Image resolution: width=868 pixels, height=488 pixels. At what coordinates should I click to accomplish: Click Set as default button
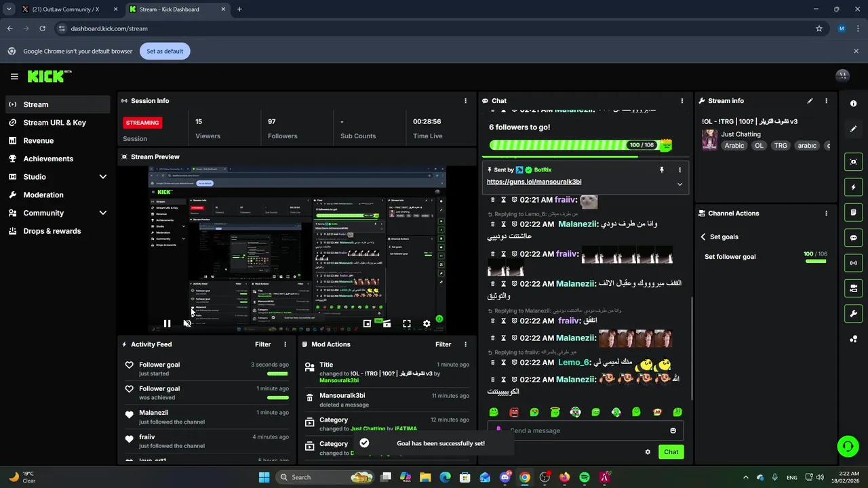[x=165, y=51]
